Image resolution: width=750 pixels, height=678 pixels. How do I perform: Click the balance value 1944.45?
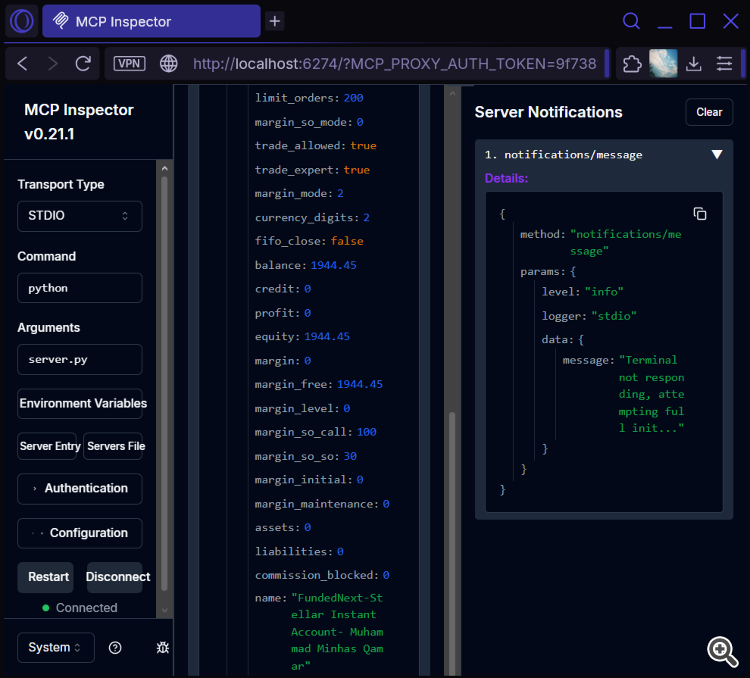333,265
